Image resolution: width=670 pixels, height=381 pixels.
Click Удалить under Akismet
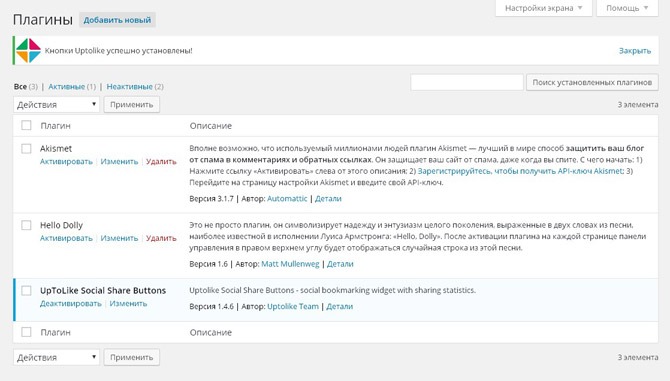(161, 161)
